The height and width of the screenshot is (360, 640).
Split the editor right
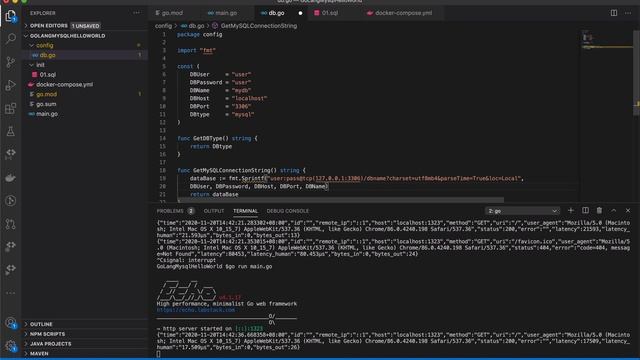tap(614, 13)
